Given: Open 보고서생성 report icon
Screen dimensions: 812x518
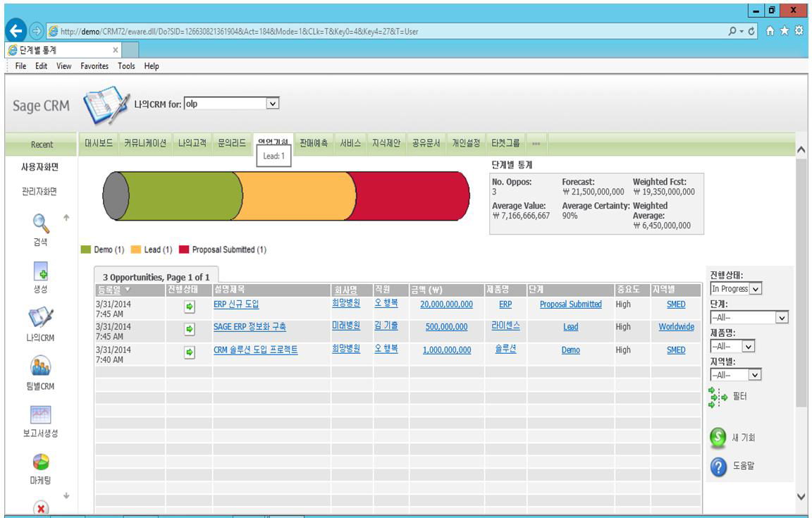Looking at the screenshot, I should click(x=41, y=415).
